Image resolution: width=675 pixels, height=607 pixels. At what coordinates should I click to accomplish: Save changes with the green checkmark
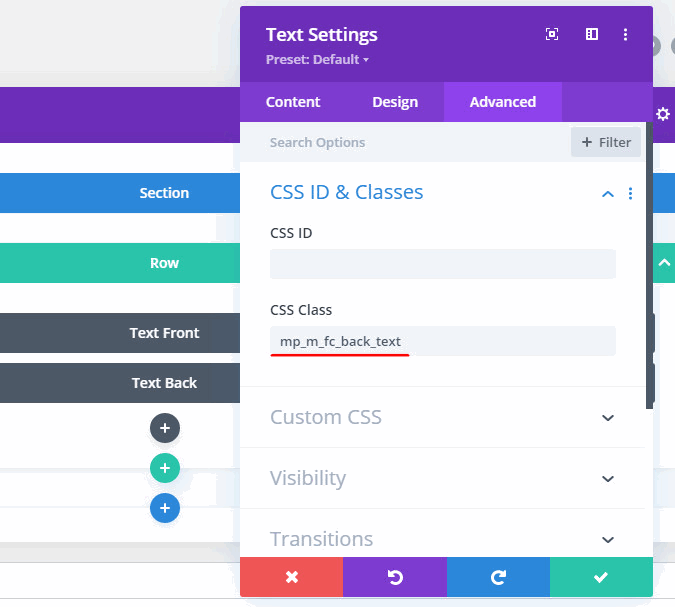(601, 577)
